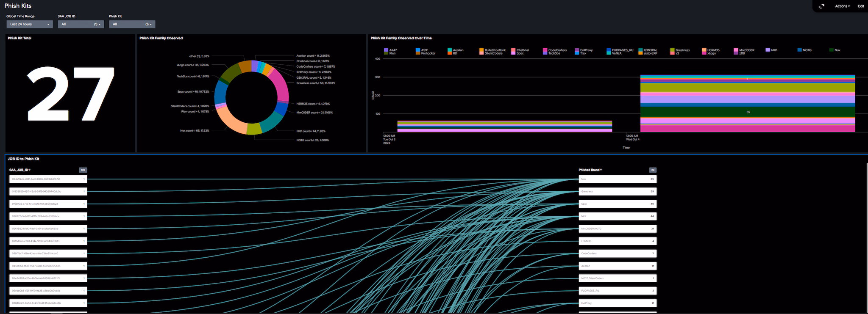
Task: Sort by SAA_JOB_ID column header
Action: (20, 170)
